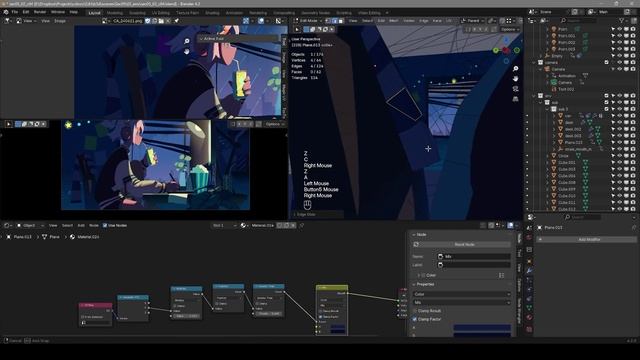The width and height of the screenshot is (640, 360).
Task: Switch to the UV Editing workspace tab
Action: tap(161, 13)
